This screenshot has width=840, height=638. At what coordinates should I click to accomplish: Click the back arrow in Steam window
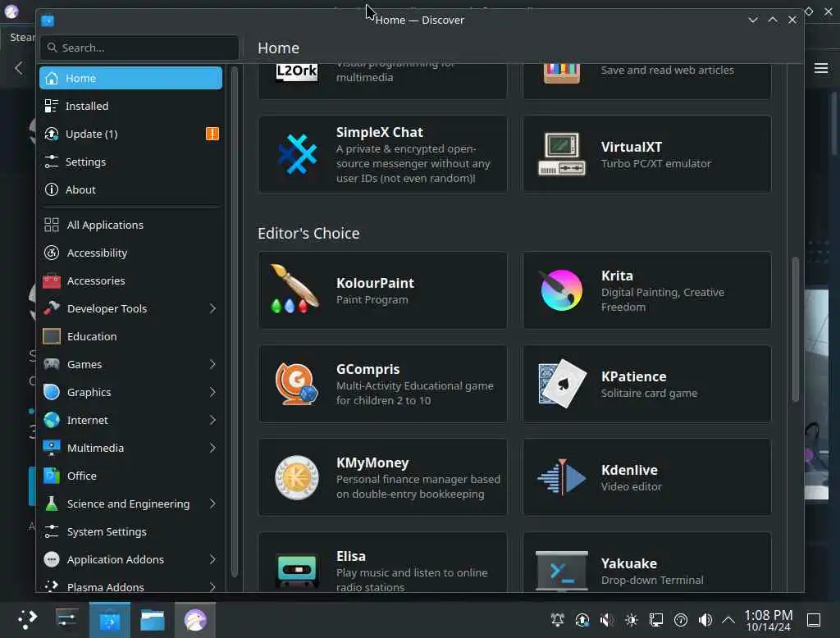tap(19, 68)
